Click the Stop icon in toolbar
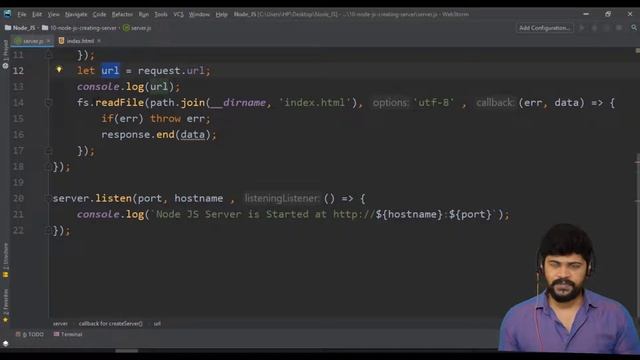The width and height of the screenshot is (640, 360). coord(619,28)
